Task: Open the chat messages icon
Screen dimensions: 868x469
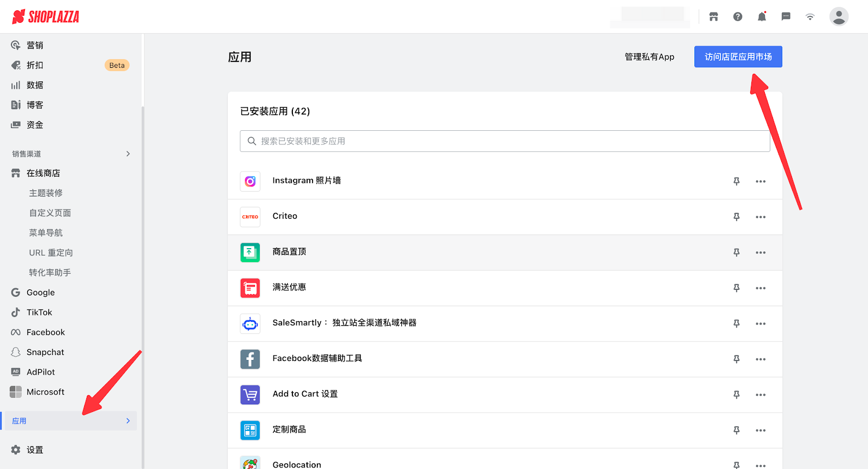Action: (786, 17)
